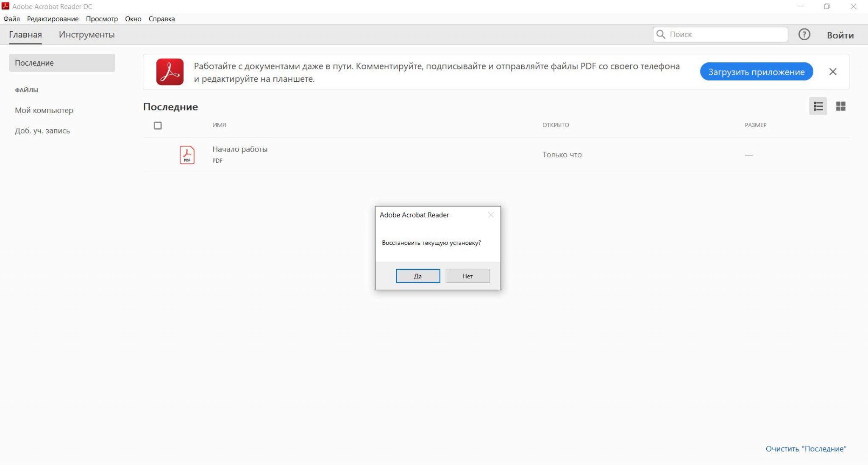Select Последние in the sidebar

coord(62,63)
